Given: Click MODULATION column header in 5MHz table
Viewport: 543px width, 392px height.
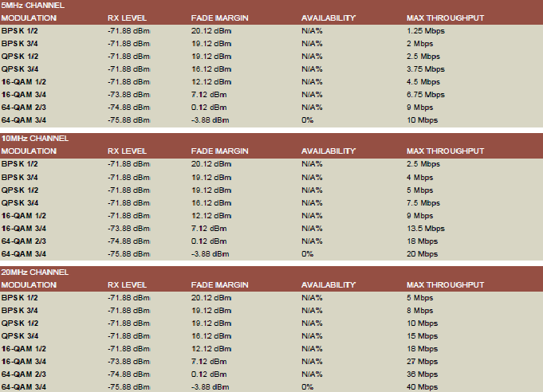Looking at the screenshot, I should pos(29,17).
